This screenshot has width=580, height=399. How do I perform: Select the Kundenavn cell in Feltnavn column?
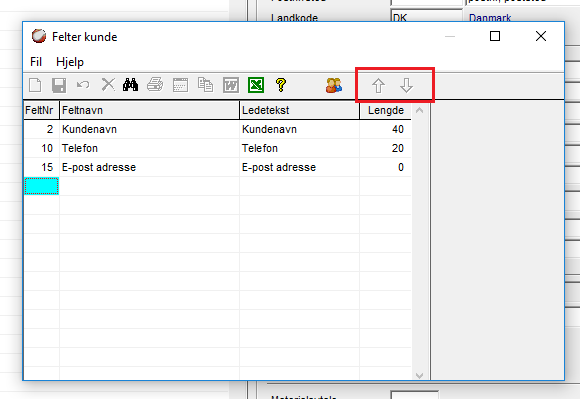tap(149, 129)
